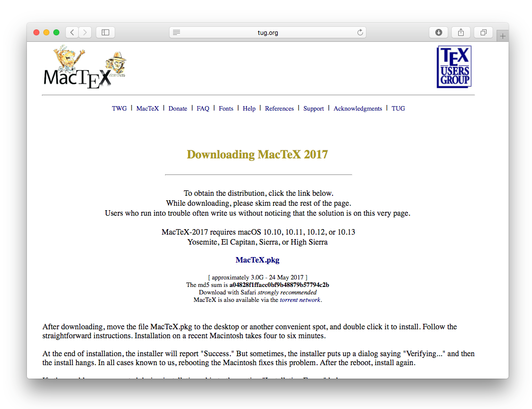Screen dimensions: 532x409
Task: Open the Acknowledgments link
Action: point(357,109)
